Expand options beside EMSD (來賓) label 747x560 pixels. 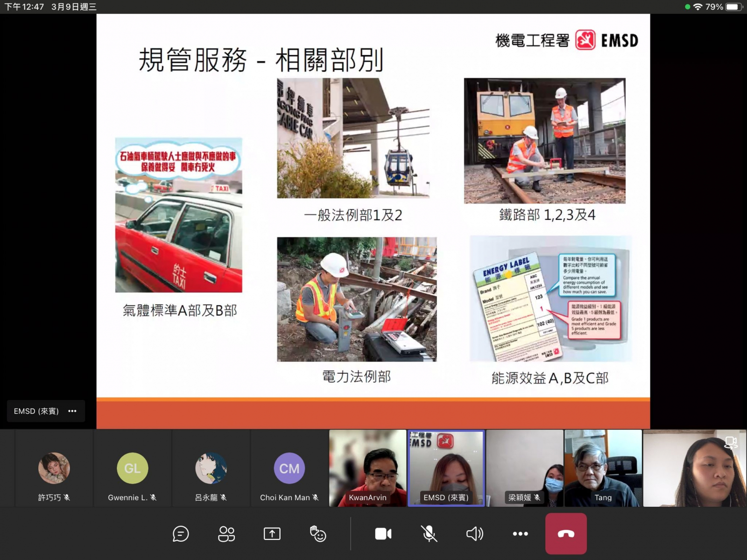[72, 411]
